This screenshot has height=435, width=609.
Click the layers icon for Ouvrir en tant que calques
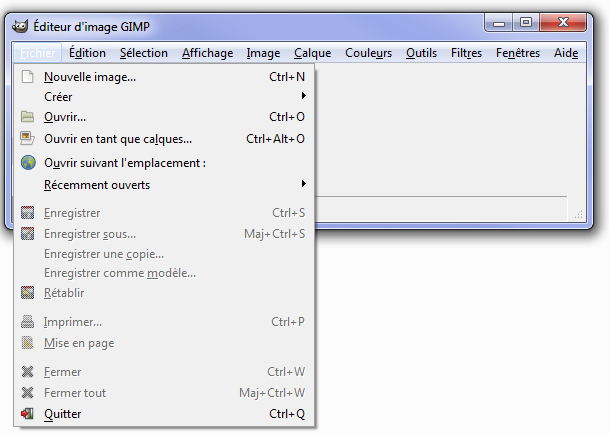[27, 138]
